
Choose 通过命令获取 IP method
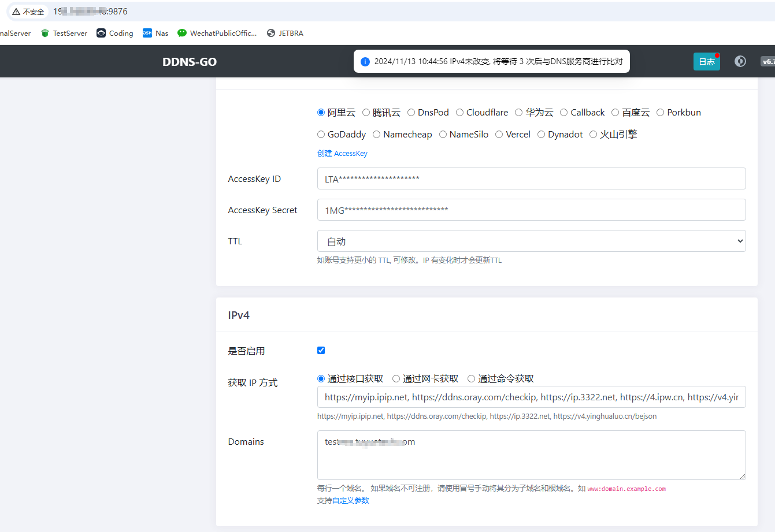471,379
